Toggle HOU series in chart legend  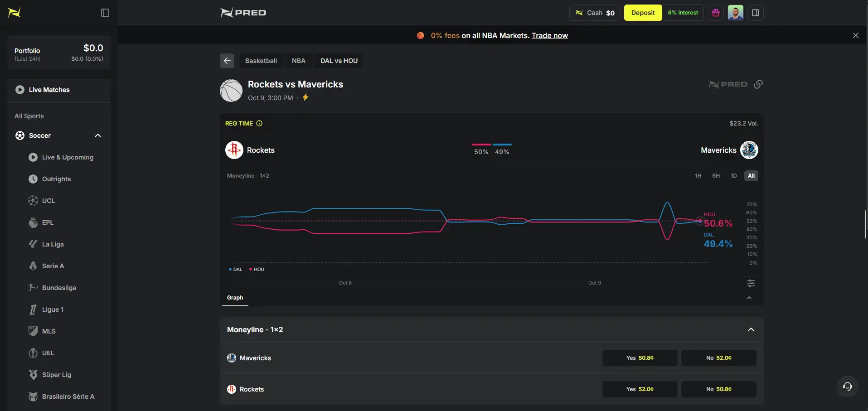point(257,269)
